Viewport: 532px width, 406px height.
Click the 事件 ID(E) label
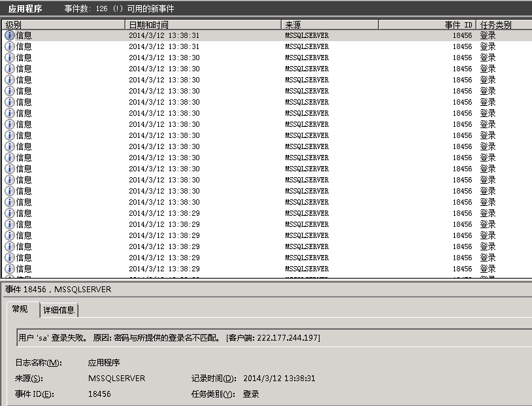[x=34, y=394]
